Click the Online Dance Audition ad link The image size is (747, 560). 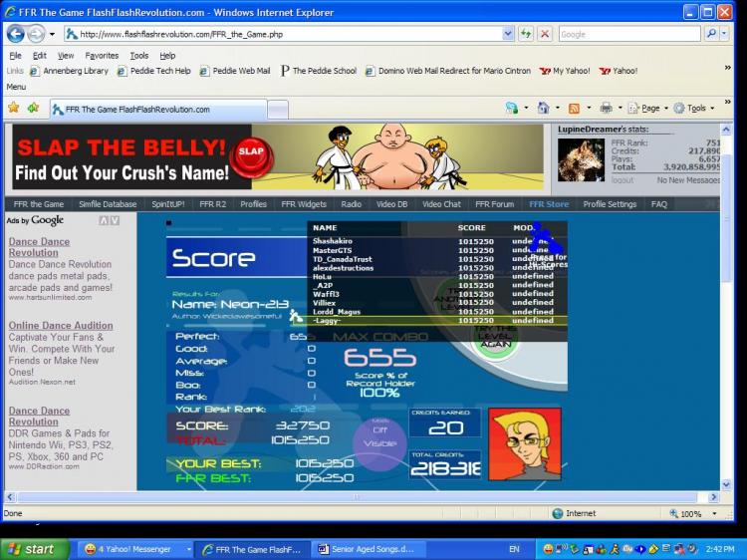(x=61, y=326)
